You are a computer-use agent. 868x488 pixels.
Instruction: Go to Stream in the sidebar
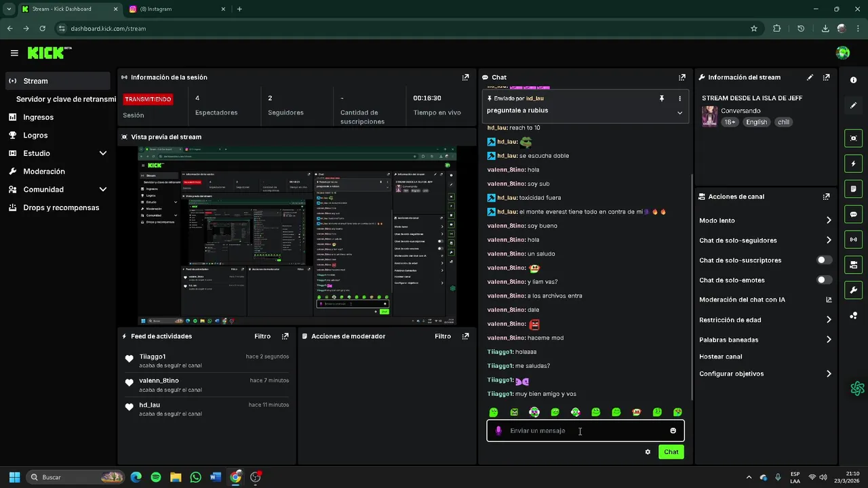pos(58,81)
